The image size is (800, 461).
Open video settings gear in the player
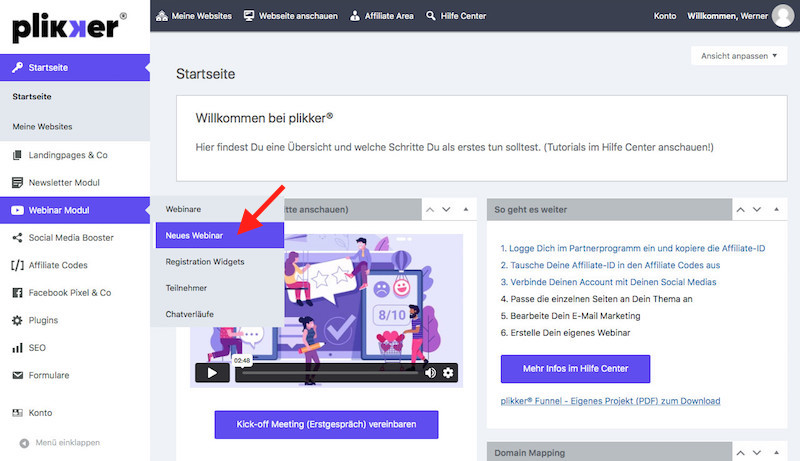(448, 373)
